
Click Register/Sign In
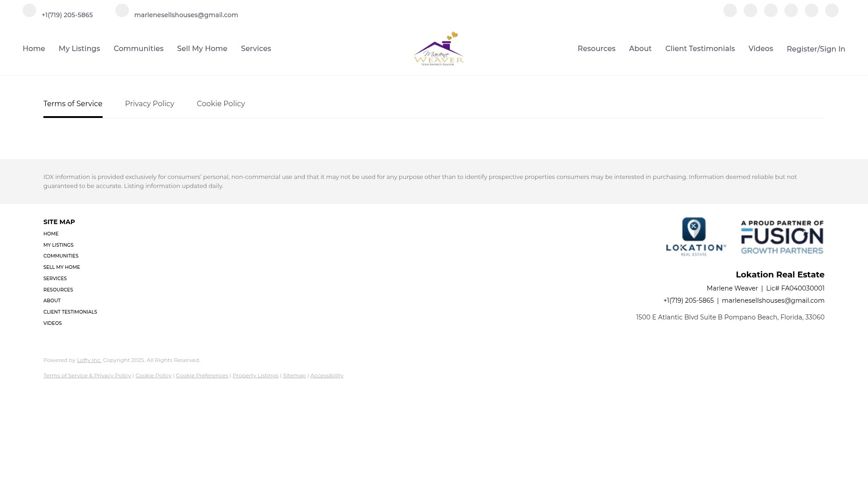pos(816,49)
